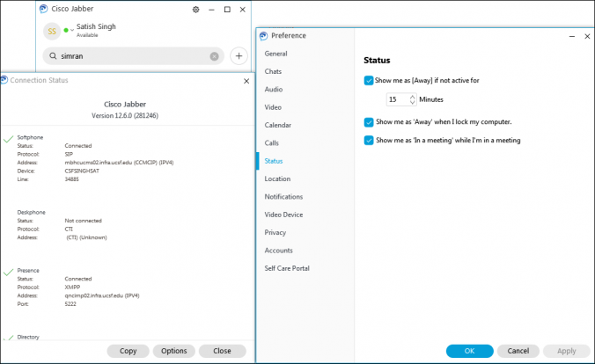Close the Connection Status window
Screen dimensions: 595x364
pos(246,81)
